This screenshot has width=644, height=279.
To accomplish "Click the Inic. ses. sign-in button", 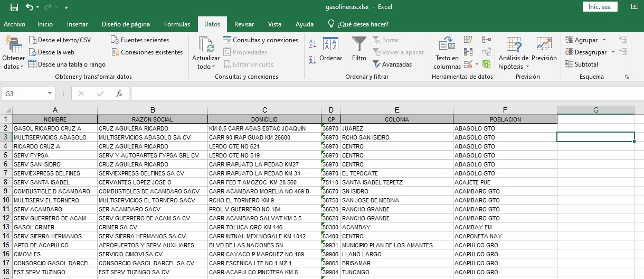I will pos(600,7).
